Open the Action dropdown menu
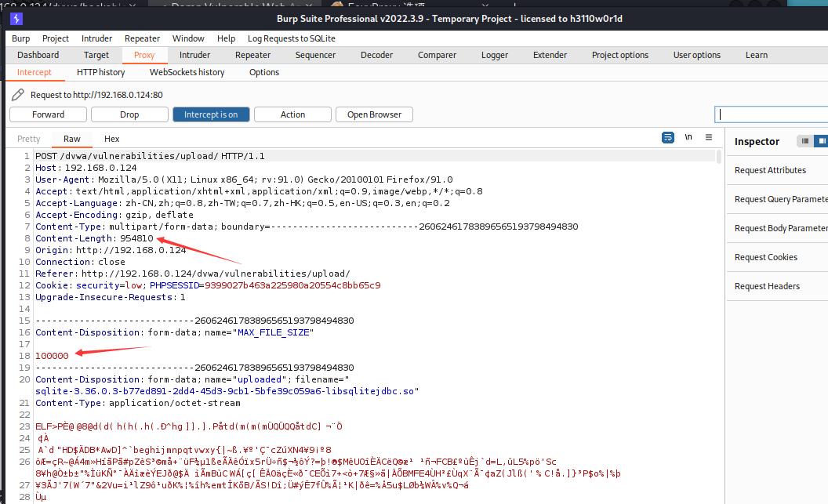Viewport: 828px width, 504px height. tap(292, 114)
